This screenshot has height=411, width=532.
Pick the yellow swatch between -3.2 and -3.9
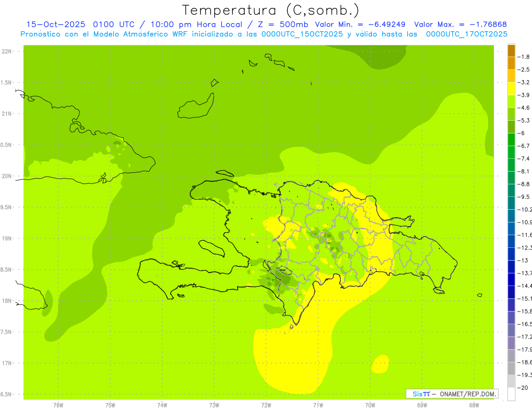pos(511,89)
